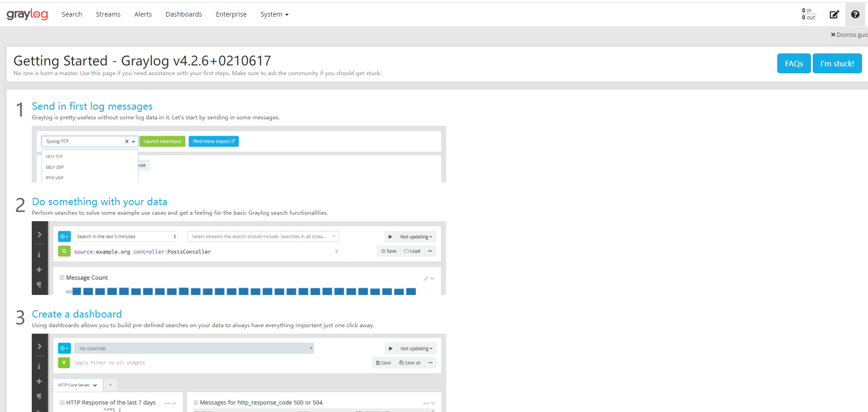This screenshot has width=868, height=412.
Task: Go to the Streams page
Action: (108, 14)
